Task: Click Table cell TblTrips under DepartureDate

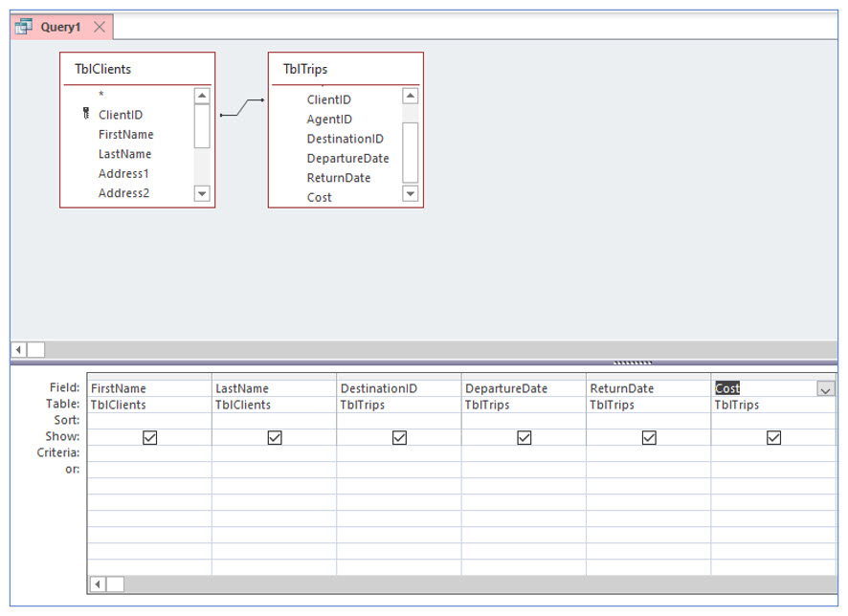Action: [524, 405]
